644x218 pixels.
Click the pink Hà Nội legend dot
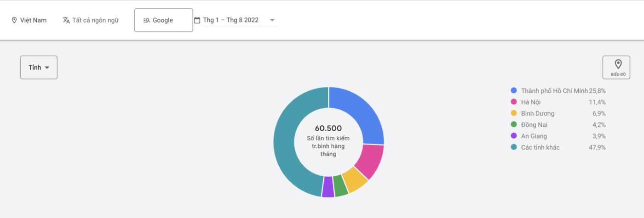pyautogui.click(x=514, y=102)
